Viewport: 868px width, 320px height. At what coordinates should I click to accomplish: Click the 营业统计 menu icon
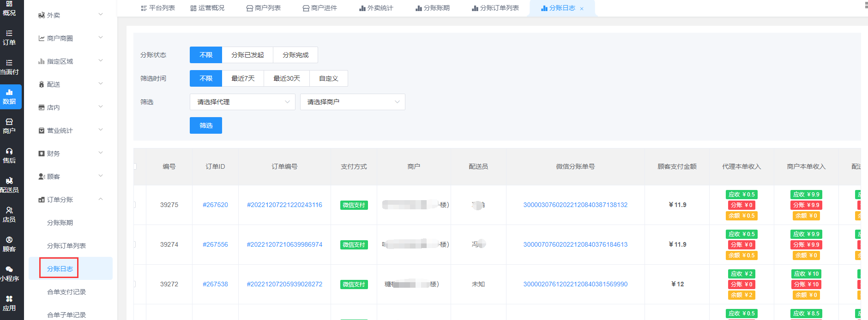point(42,130)
